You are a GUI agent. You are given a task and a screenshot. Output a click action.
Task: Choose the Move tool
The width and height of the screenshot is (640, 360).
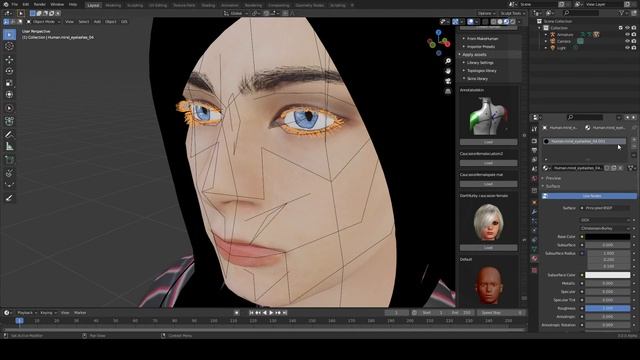(x=9, y=60)
